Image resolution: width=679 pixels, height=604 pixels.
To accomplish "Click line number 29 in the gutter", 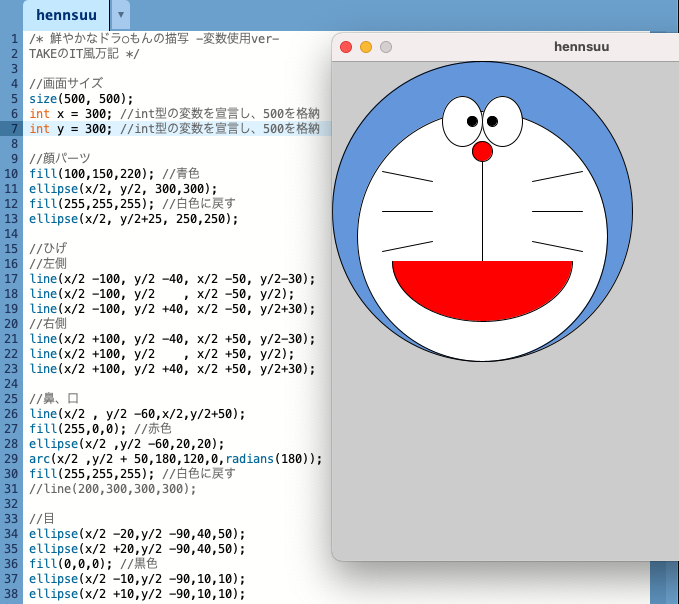I will point(11,459).
